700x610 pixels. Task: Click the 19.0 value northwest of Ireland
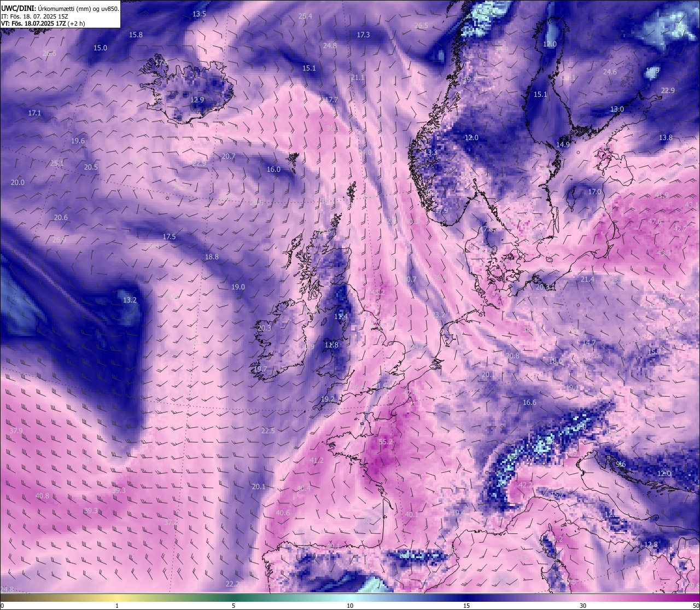point(238,287)
